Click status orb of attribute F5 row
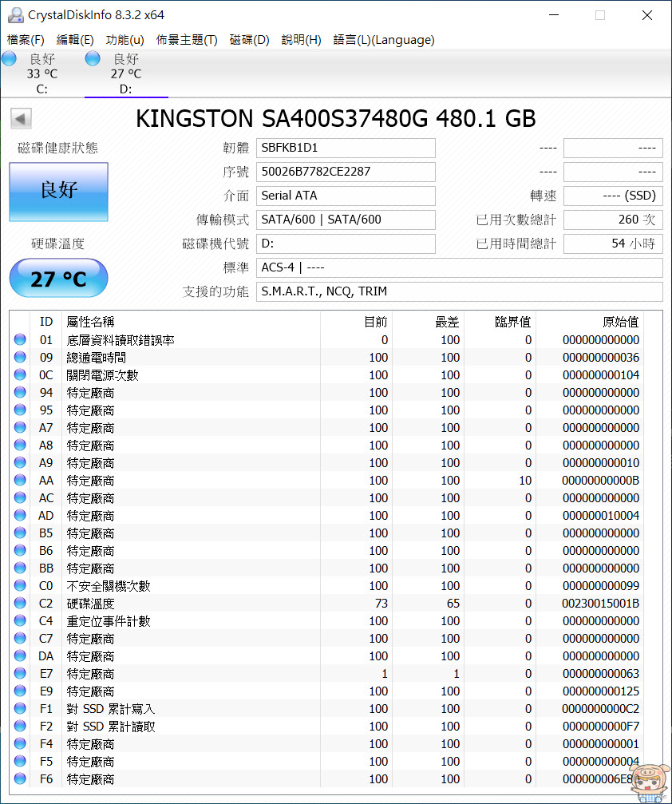The height and width of the screenshot is (804, 672). [20, 761]
